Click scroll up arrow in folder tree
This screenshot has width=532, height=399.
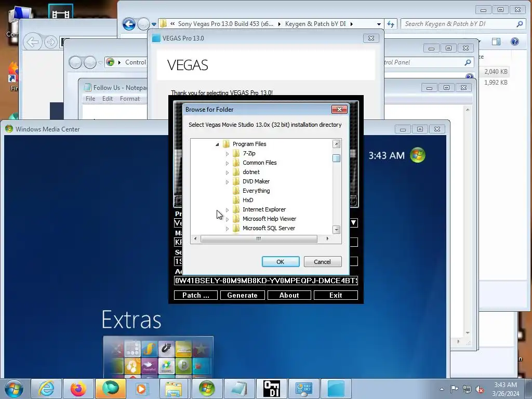336,144
